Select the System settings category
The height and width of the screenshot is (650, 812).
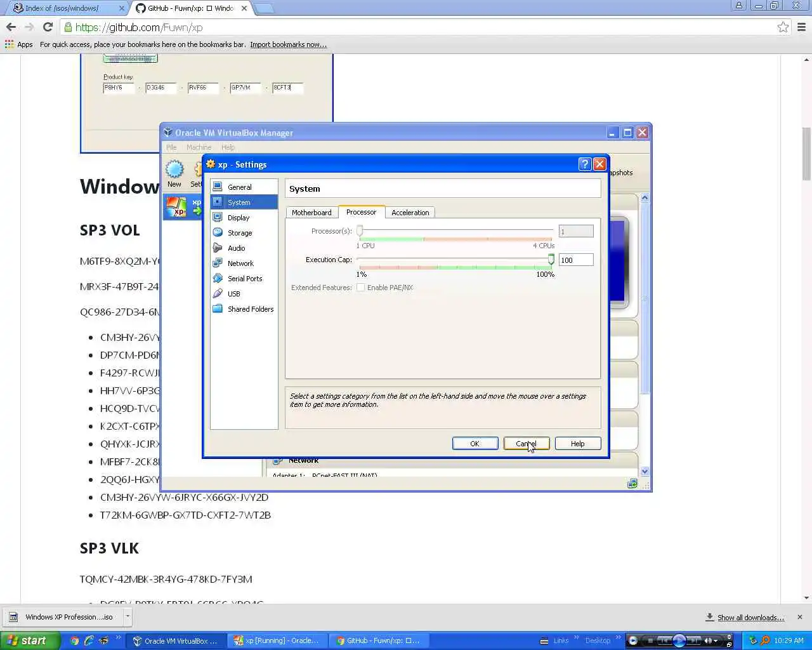(244, 202)
